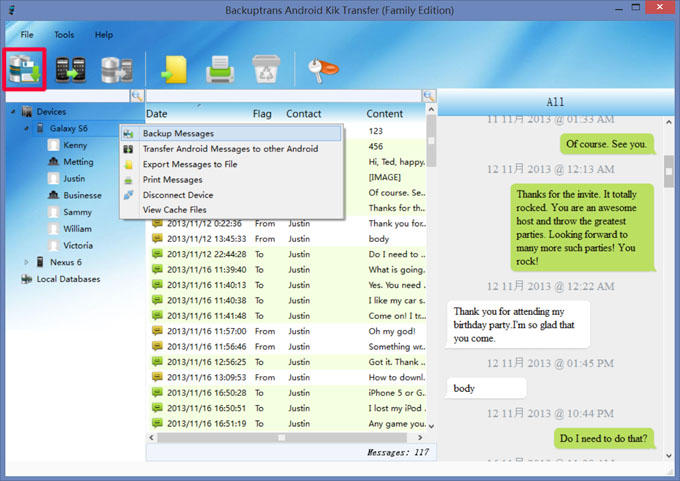Select the Justin contact in the tree

pyautogui.click(x=74, y=178)
